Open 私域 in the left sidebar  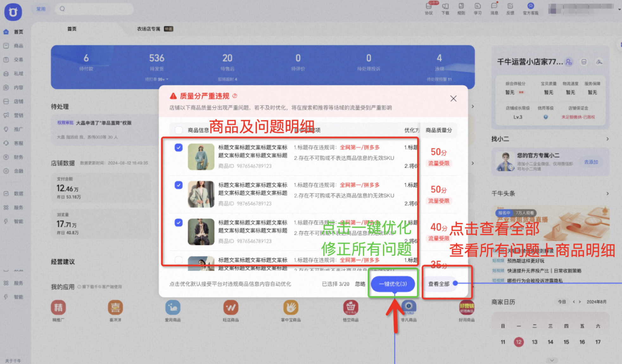click(x=13, y=73)
